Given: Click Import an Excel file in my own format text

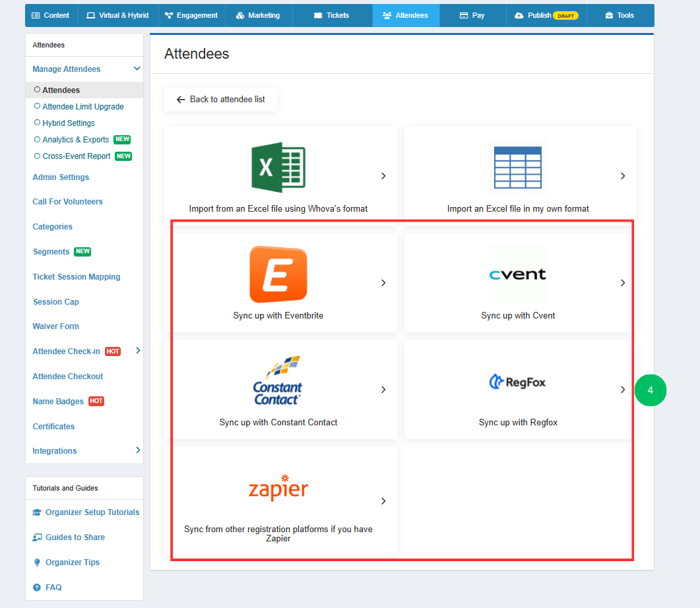Looking at the screenshot, I should click(x=518, y=209).
